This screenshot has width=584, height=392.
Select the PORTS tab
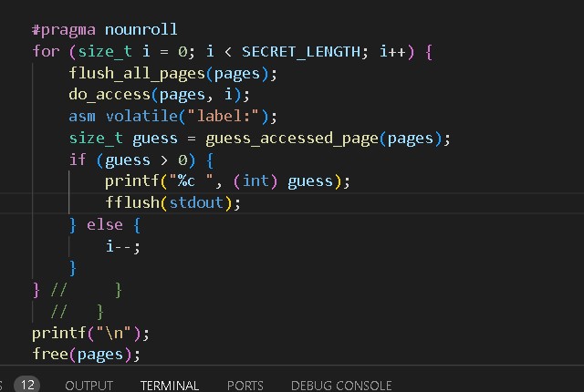coord(245,386)
